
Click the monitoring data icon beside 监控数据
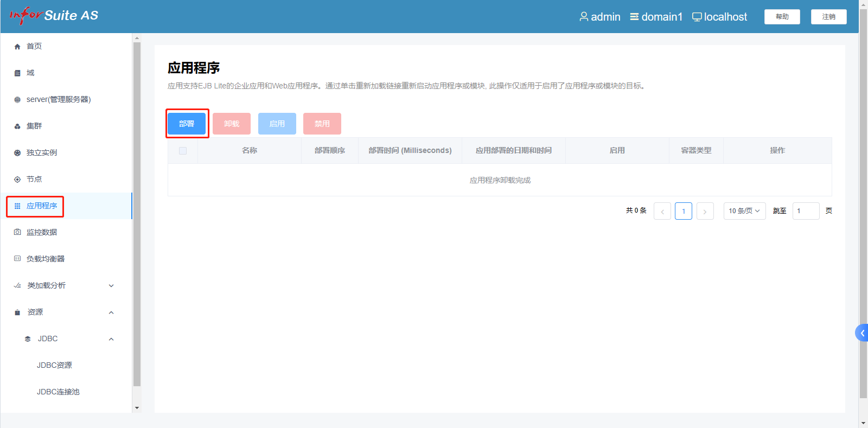pyautogui.click(x=17, y=232)
